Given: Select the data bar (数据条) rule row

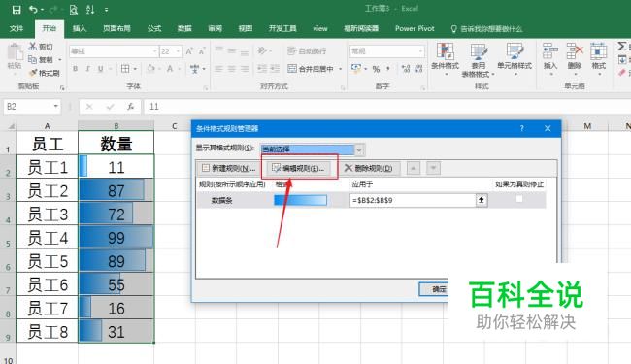Looking at the screenshot, I should pyautogui.click(x=371, y=200).
